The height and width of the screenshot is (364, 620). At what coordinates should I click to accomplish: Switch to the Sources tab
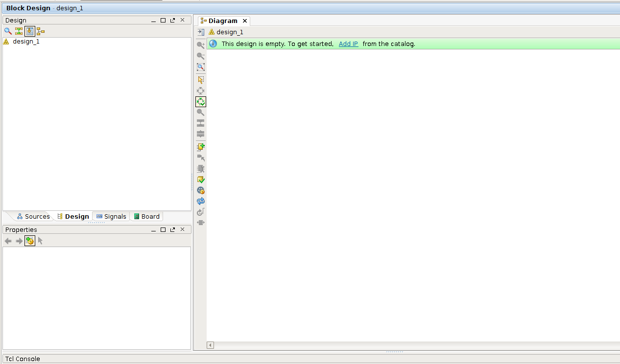pyautogui.click(x=33, y=216)
